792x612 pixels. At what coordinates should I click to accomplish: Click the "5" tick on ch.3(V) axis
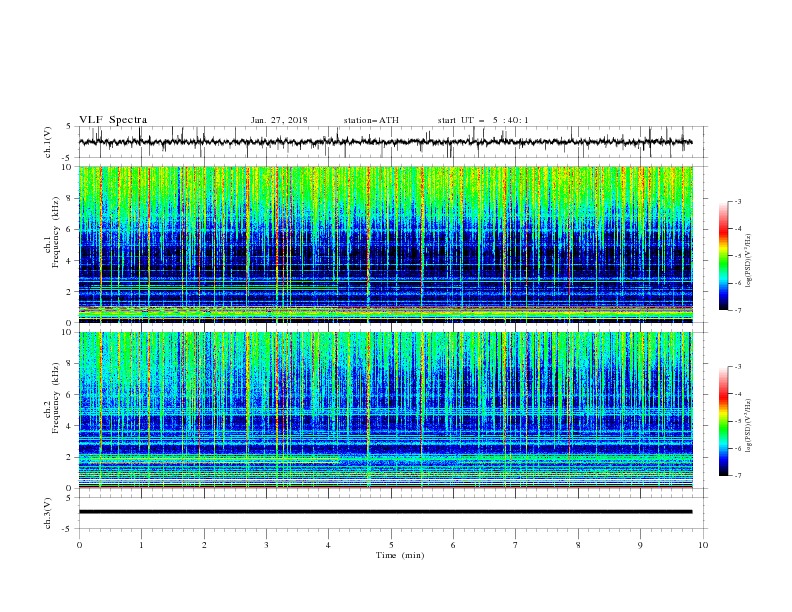(71, 498)
